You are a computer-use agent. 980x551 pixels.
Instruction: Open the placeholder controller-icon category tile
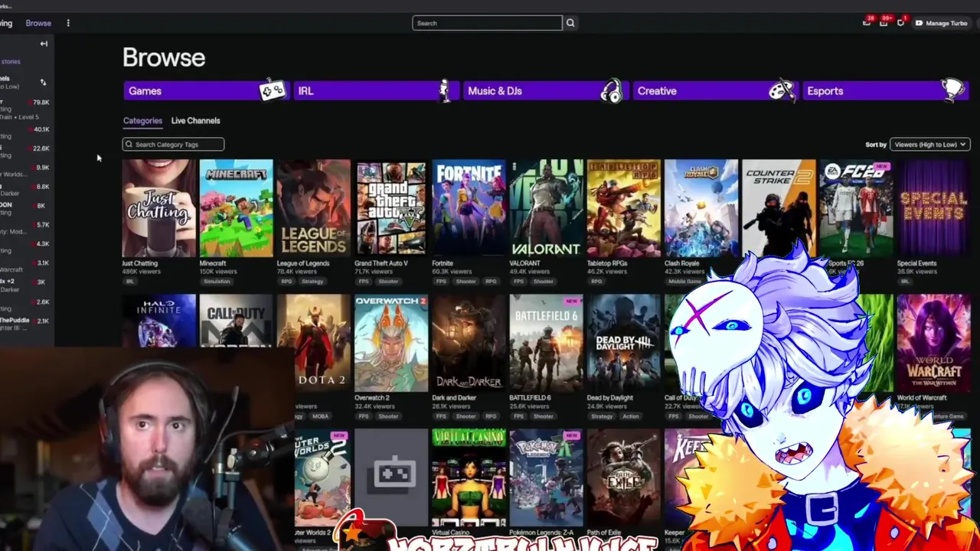tap(391, 478)
